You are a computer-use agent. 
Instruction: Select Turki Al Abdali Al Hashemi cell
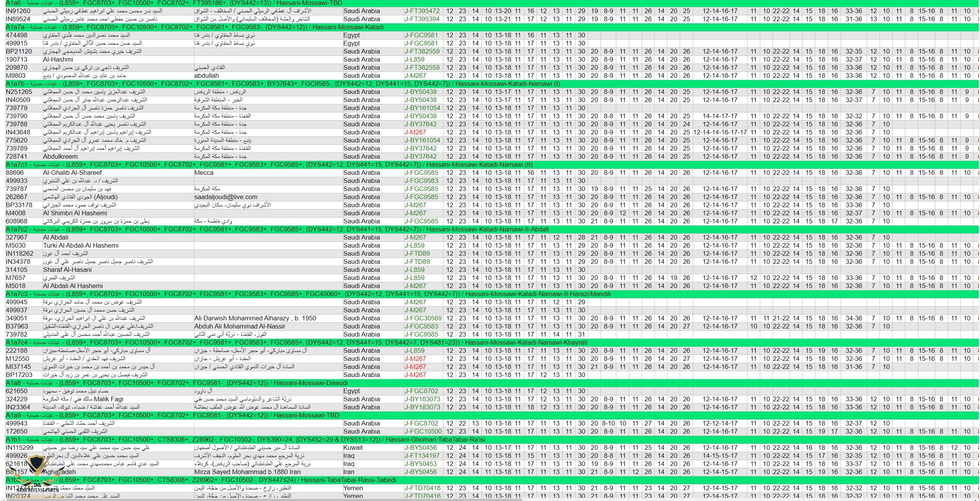click(80, 245)
